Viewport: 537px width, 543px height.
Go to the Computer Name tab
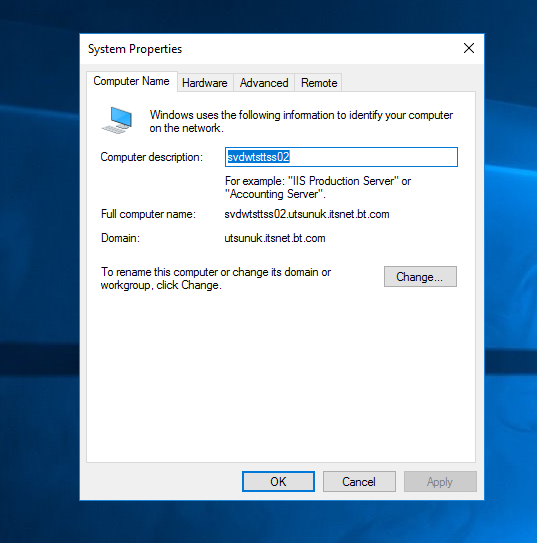132,81
